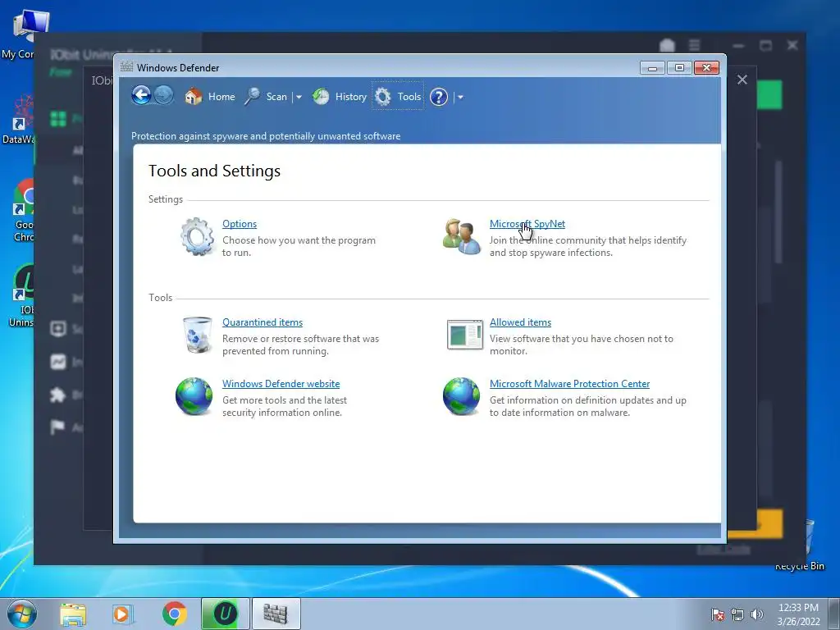Close the IObit dialog with X
The image size is (840, 630).
point(742,80)
